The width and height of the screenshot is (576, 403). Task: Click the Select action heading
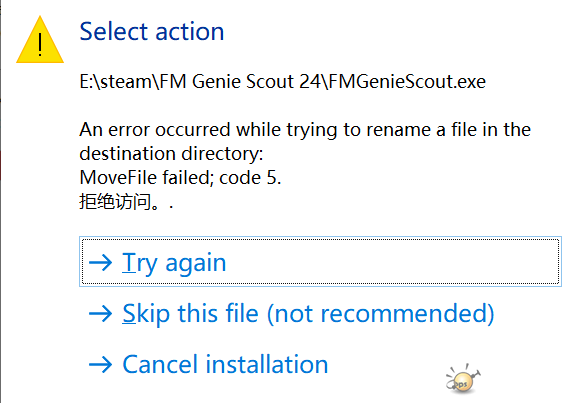(152, 32)
